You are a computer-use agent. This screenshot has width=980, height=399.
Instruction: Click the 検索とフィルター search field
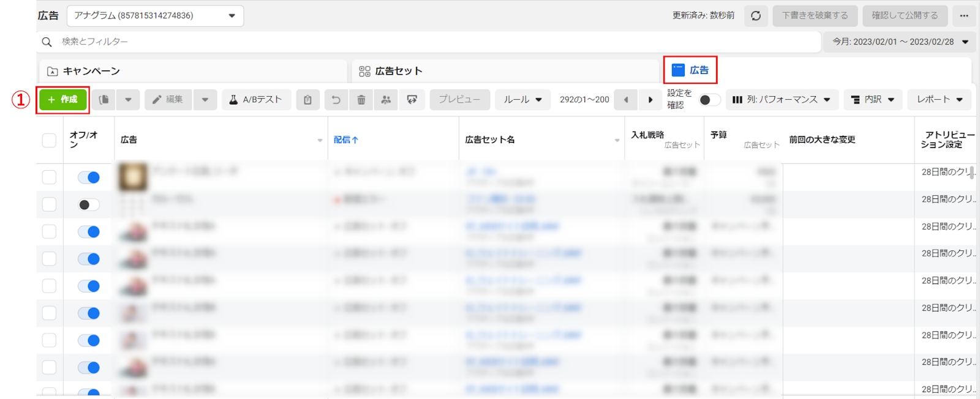coord(429,42)
